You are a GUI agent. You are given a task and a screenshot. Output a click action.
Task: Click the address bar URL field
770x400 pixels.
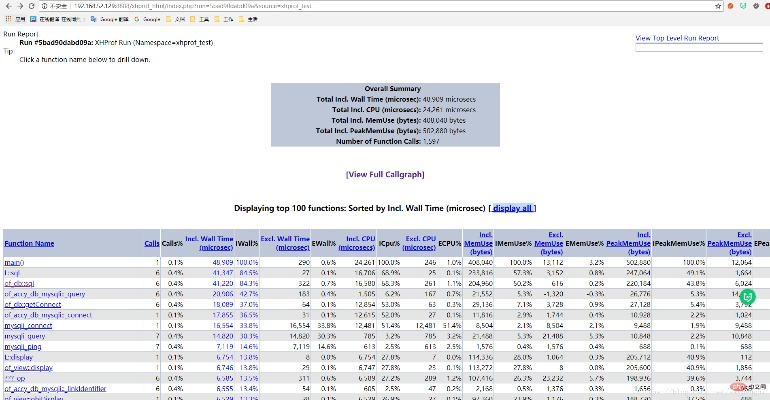[x=300, y=6]
